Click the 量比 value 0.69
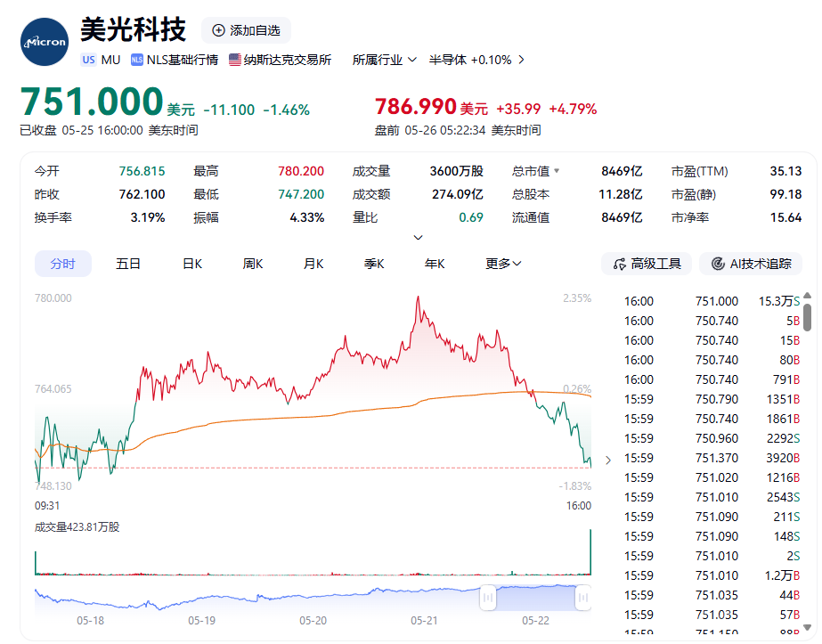 [471, 217]
